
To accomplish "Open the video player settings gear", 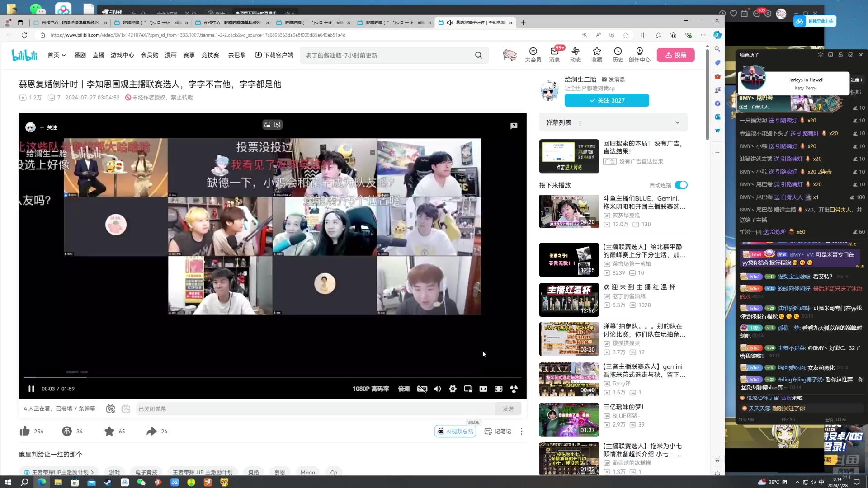I will point(453,389).
